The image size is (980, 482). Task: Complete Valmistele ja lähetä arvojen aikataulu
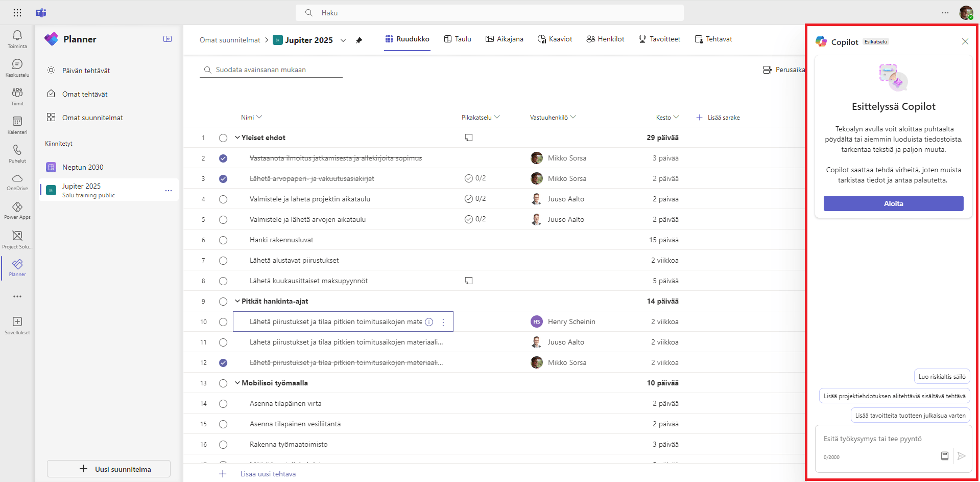223,220
